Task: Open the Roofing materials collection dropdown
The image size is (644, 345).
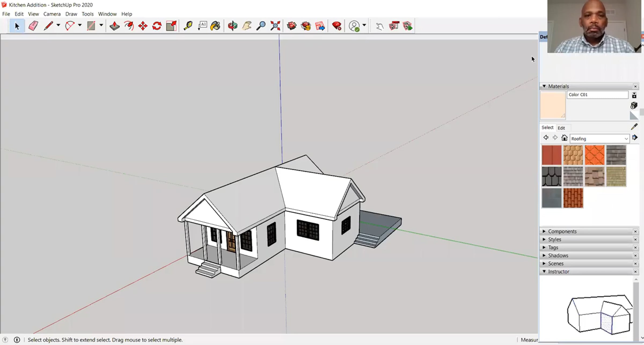Action: point(626,139)
